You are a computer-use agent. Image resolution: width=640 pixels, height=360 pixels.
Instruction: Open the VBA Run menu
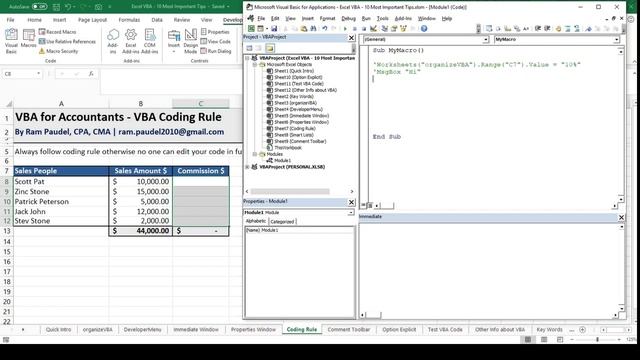366,18
